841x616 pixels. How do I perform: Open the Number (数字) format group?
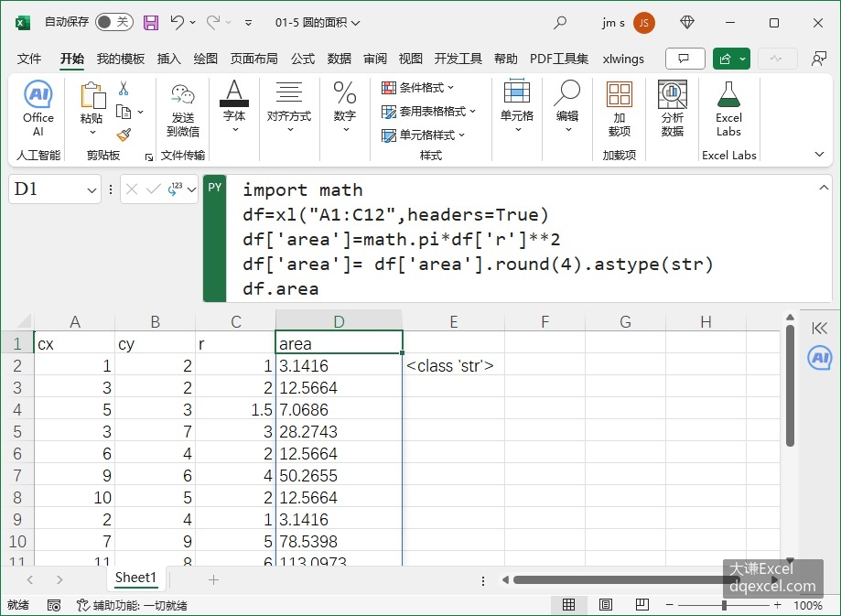[345, 107]
